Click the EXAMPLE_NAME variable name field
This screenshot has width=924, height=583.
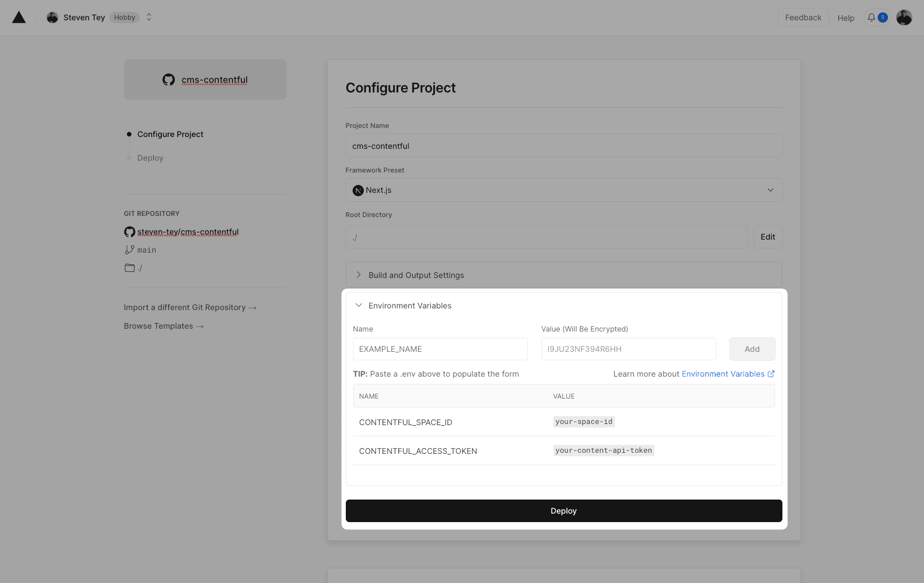pyautogui.click(x=440, y=349)
